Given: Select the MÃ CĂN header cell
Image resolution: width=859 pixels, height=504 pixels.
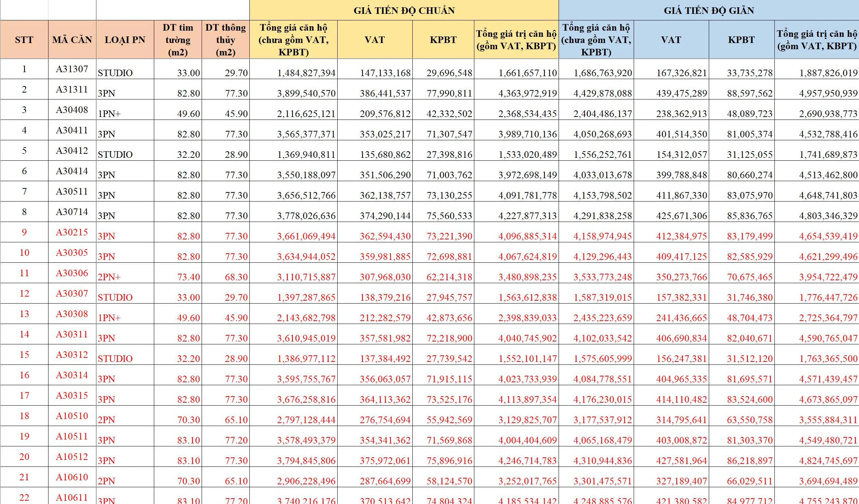Looking at the screenshot, I should (x=72, y=40).
